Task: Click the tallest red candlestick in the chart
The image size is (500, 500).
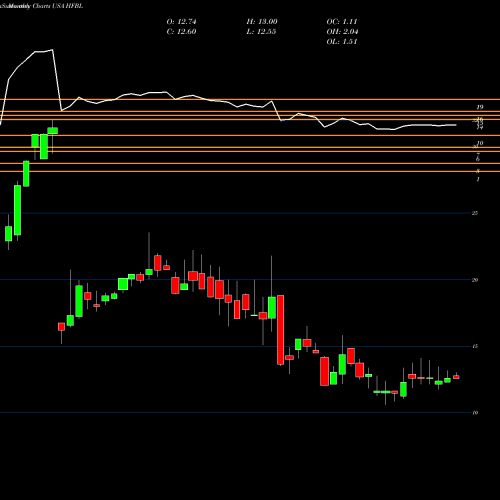Action: pyautogui.click(x=281, y=330)
